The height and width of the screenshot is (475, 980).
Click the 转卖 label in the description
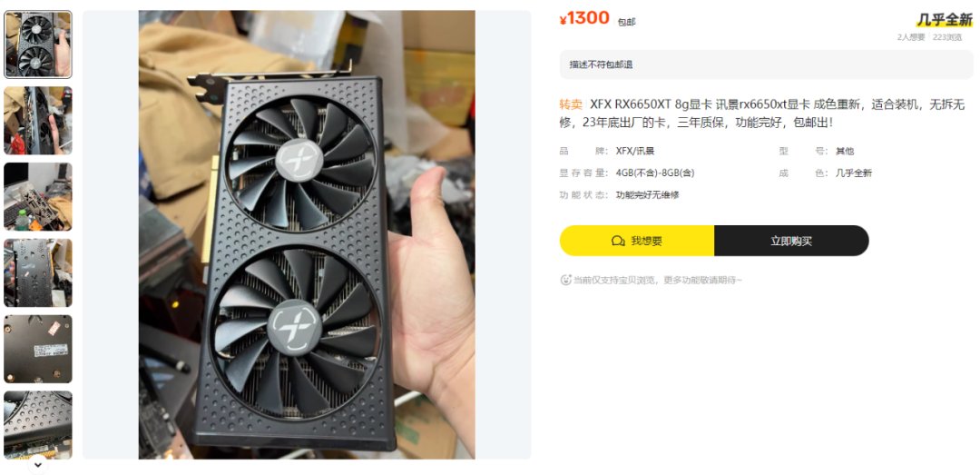coord(571,104)
